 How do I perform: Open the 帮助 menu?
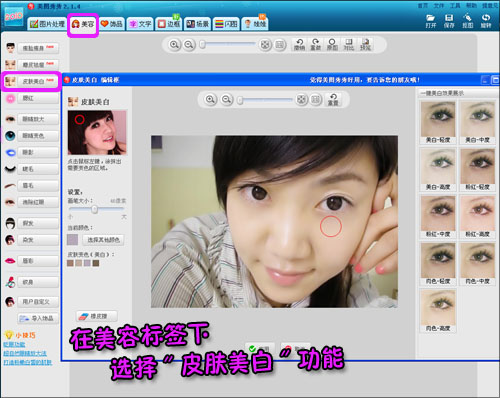coord(471,6)
